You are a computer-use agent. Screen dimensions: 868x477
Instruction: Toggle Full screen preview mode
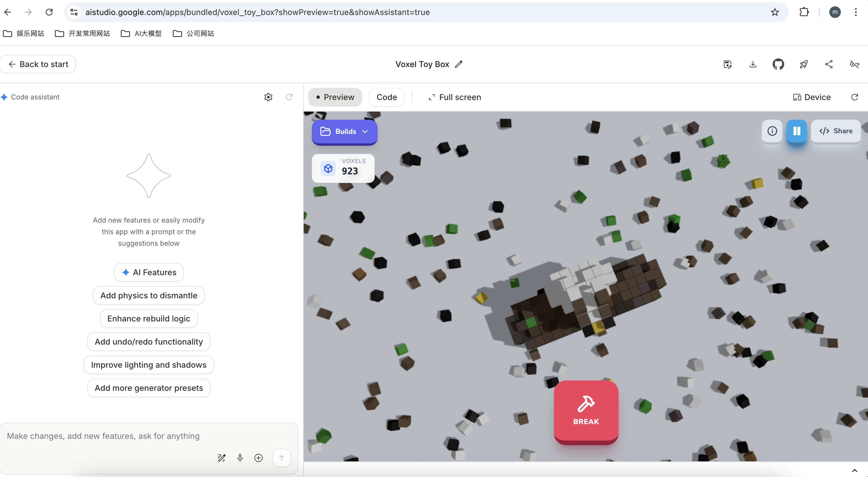click(455, 97)
